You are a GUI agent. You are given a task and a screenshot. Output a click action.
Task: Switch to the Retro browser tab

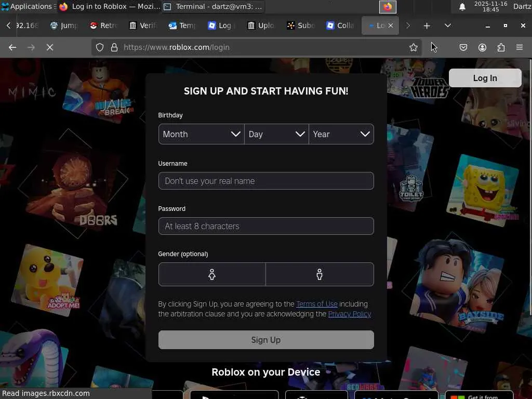(x=104, y=25)
